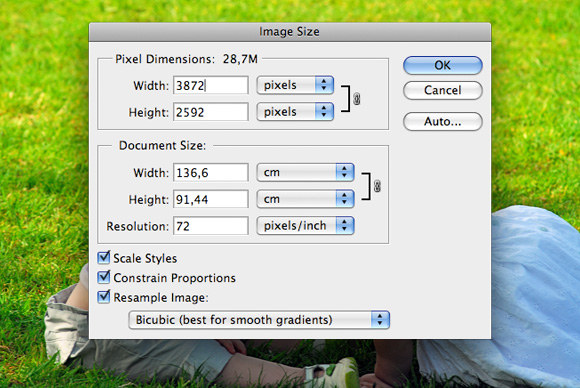The image size is (580, 388).
Task: Click the Image Size dialog title bar
Action: (x=290, y=32)
